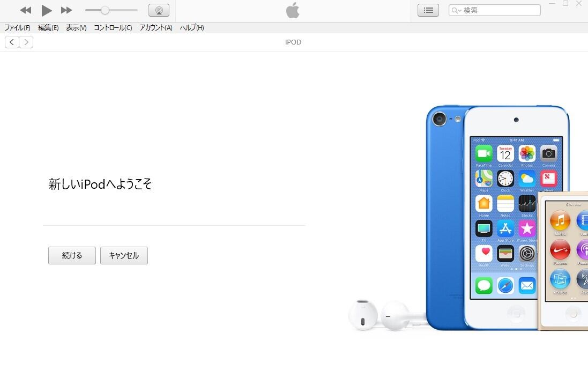588x385 pixels.
Task: Click the キャンセル button
Action: pos(124,256)
